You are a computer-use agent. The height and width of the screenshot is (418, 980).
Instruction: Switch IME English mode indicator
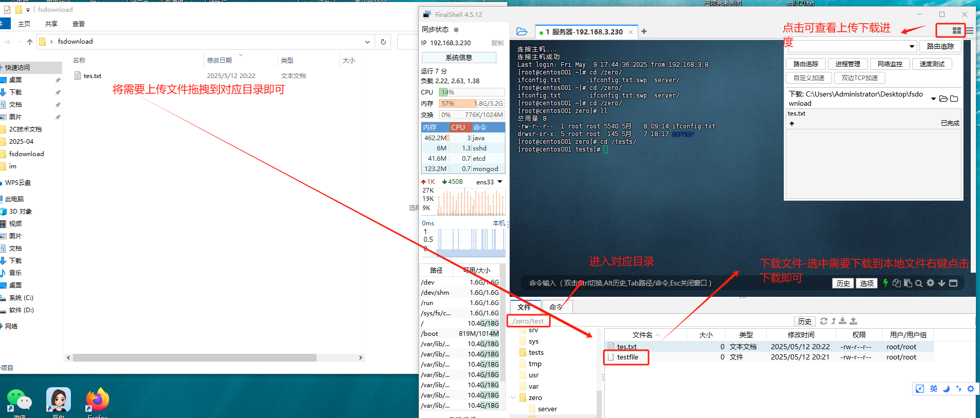[x=934, y=389]
